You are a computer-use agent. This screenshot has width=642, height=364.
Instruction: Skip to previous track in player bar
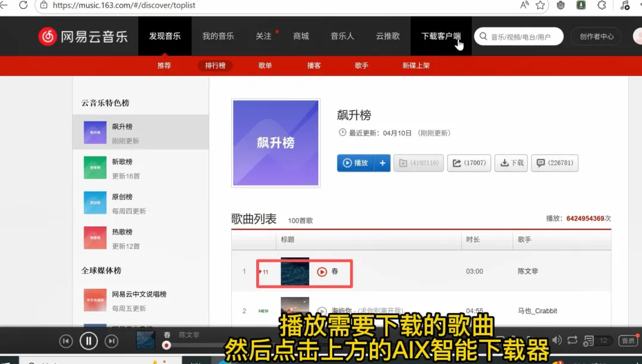click(x=66, y=341)
